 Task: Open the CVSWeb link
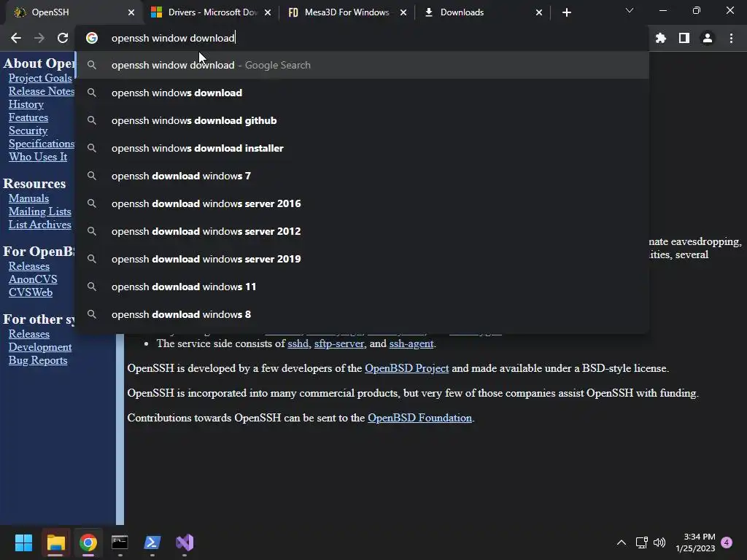point(31,292)
